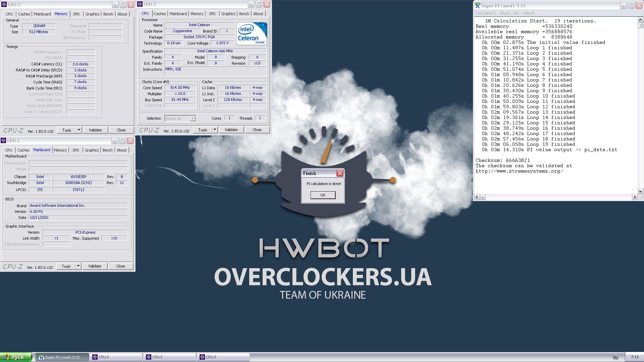The width and height of the screenshot is (644, 362).
Task: Click the third CPU-Z taskbar button
Action: pyautogui.click(x=223, y=357)
